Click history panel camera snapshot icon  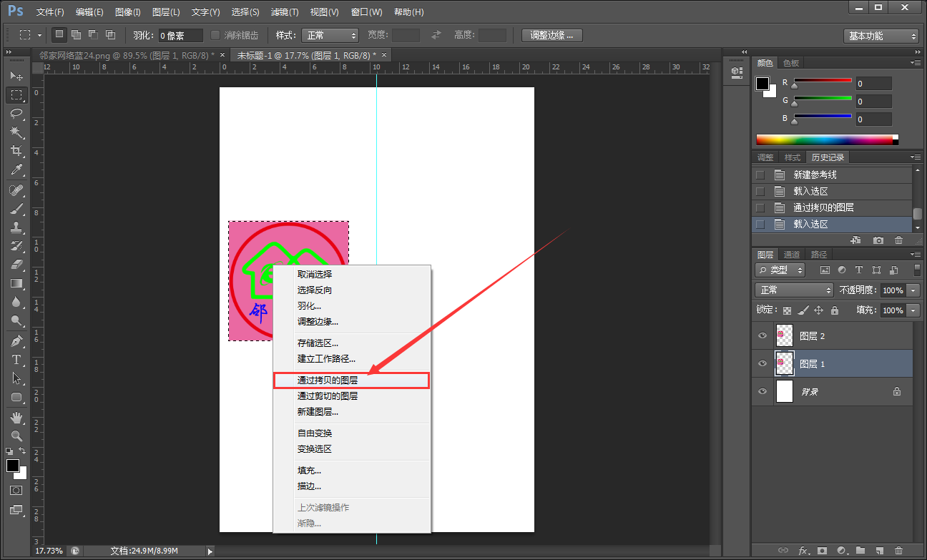878,240
